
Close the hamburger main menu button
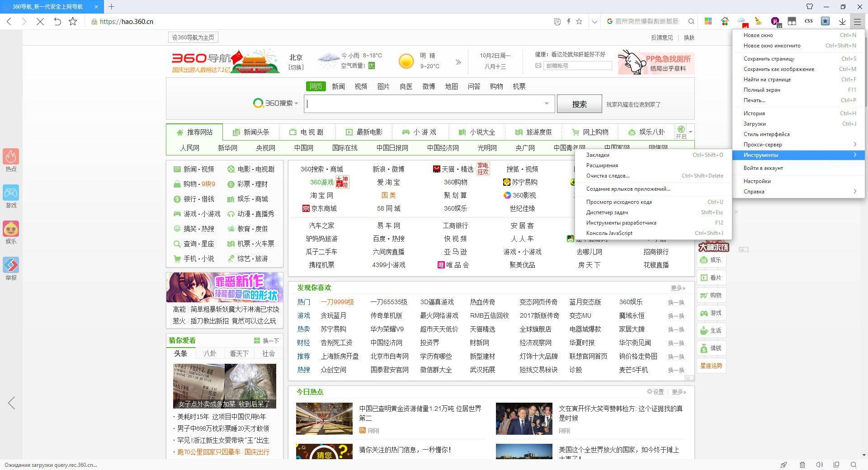857,21
